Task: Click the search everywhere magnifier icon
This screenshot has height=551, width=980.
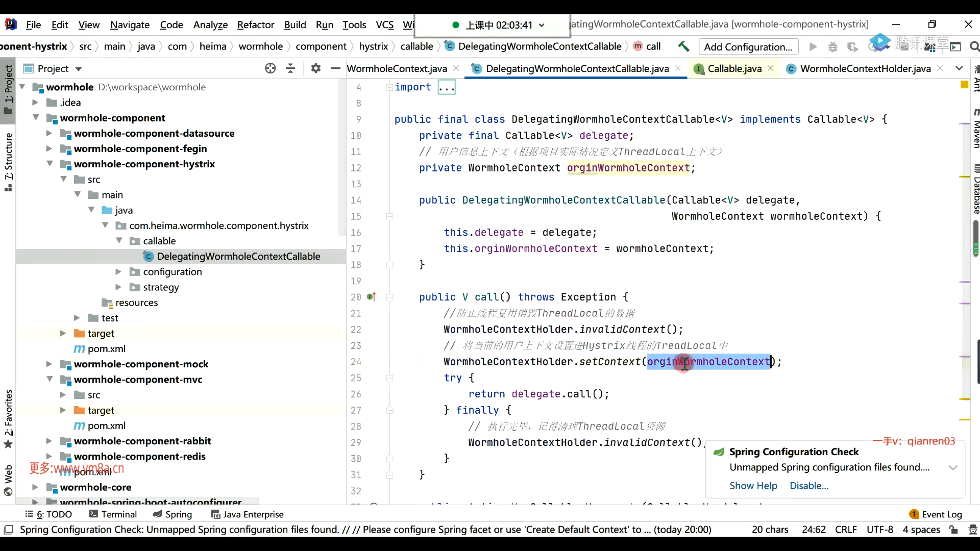Action: click(x=974, y=47)
